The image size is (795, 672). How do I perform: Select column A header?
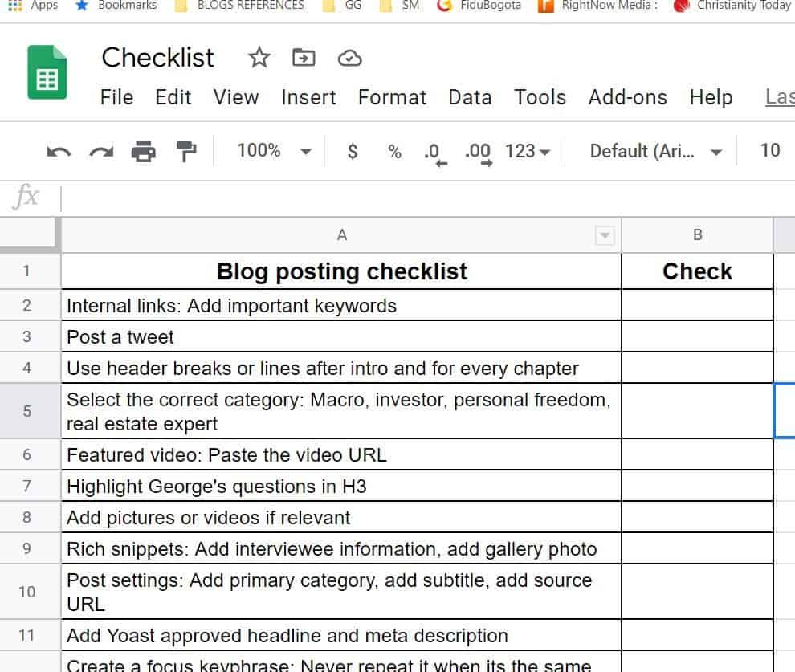(x=341, y=235)
